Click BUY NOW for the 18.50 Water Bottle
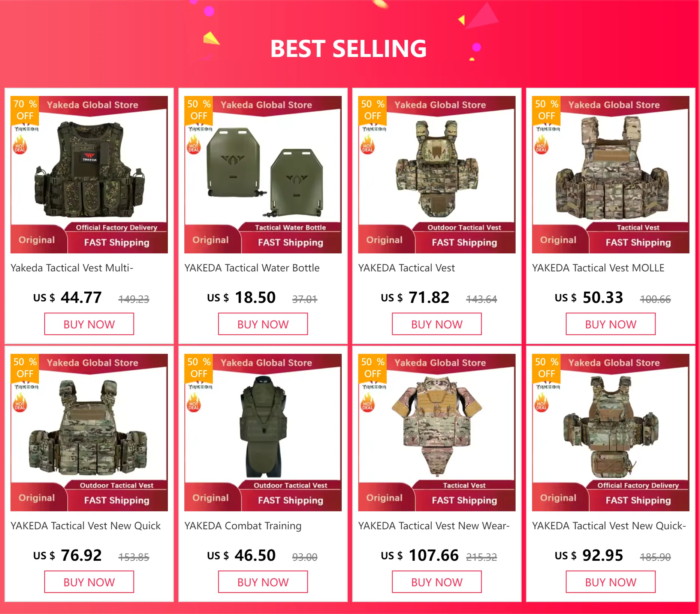 [x=263, y=324]
